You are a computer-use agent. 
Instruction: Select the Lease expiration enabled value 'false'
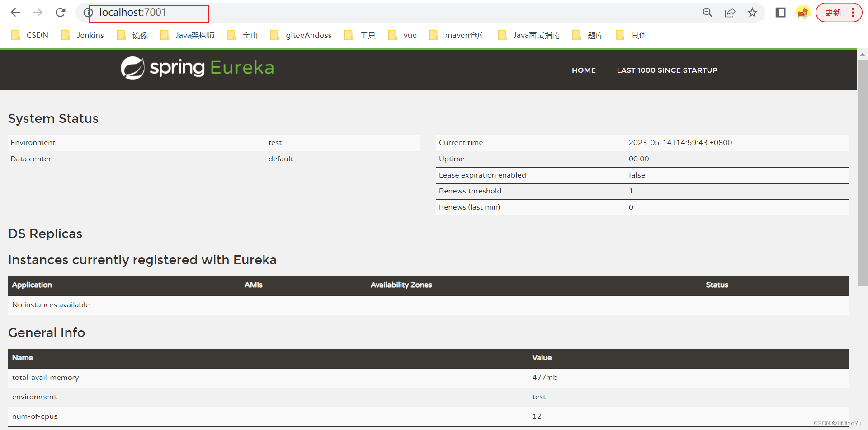[637, 175]
